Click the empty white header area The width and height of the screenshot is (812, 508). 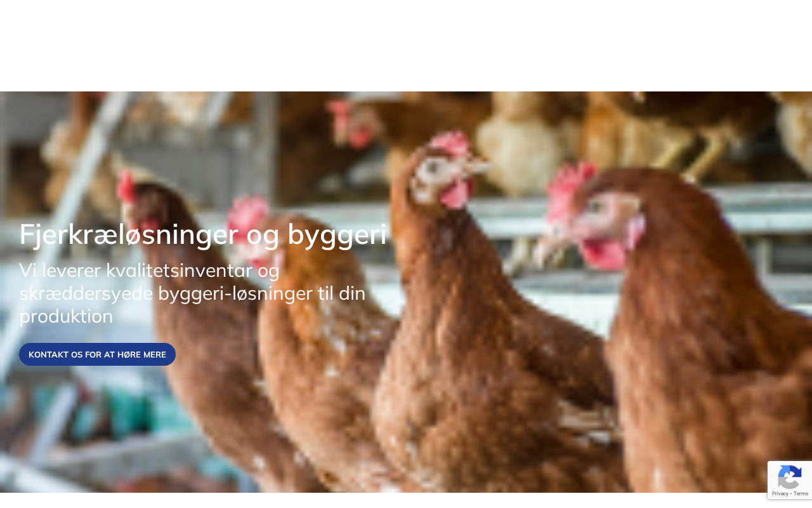[406, 46]
